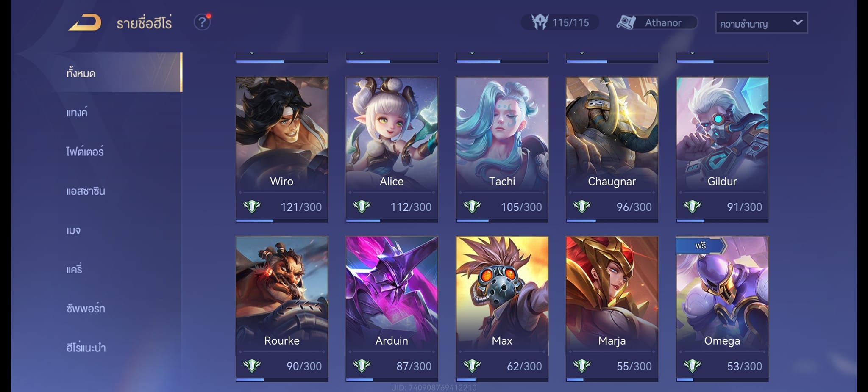Click Wiro's mastery badge icon
The image size is (868, 392).
(252, 207)
